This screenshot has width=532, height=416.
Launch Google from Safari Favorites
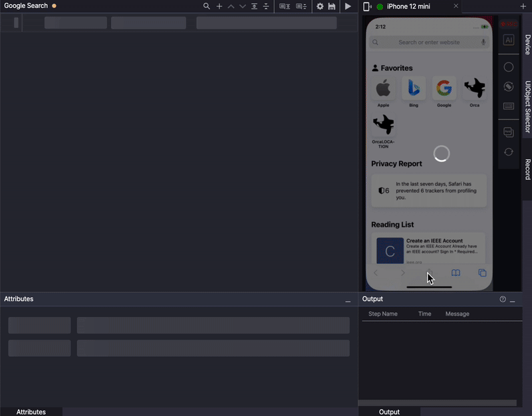444,88
